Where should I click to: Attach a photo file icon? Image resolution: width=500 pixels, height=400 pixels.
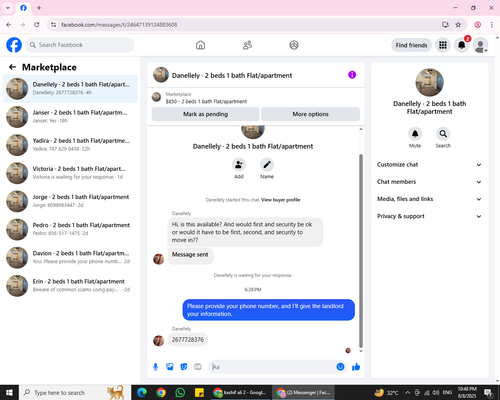[170, 367]
